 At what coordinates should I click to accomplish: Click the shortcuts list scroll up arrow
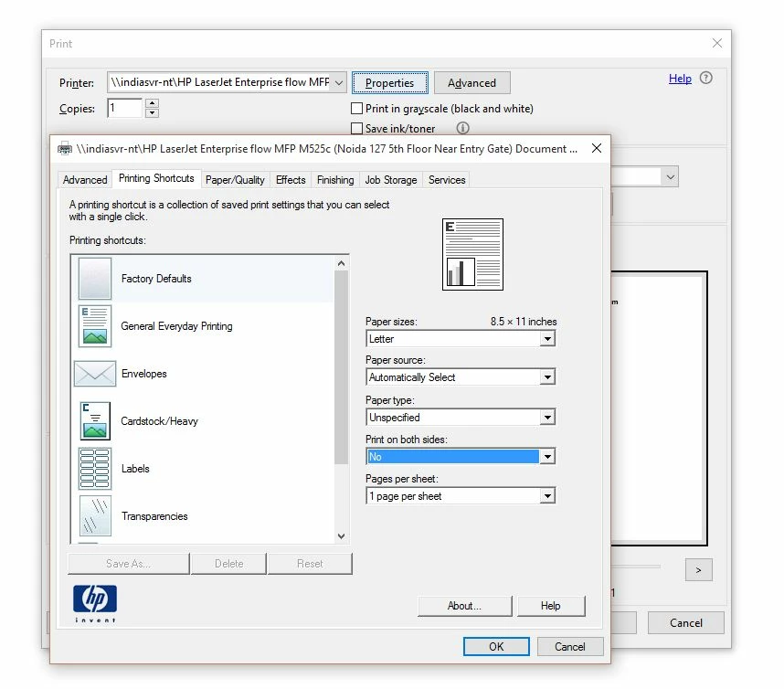(x=342, y=263)
